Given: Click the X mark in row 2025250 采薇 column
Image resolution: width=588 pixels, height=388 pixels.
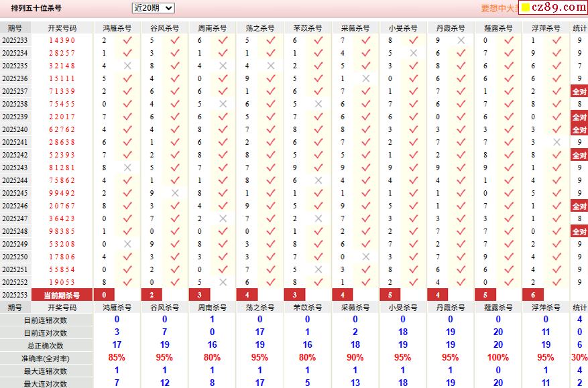Looking at the screenshot, I should (365, 257).
